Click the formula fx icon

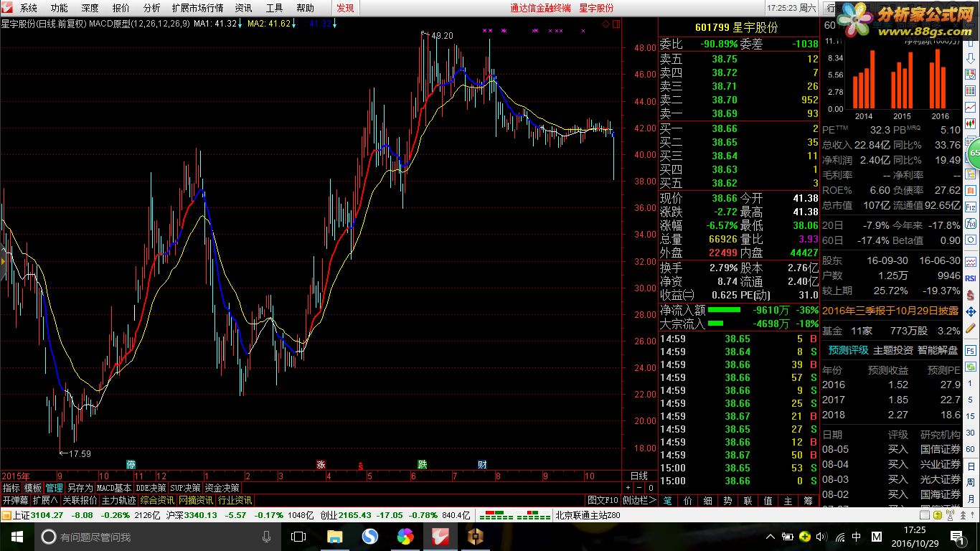970,223
